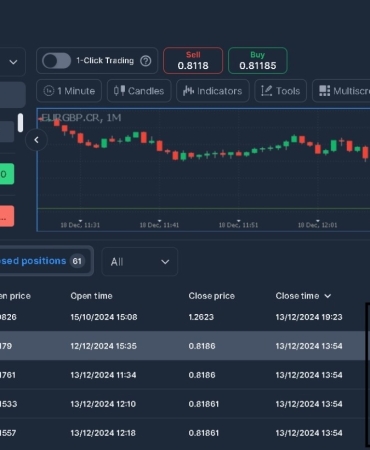Click the 10 Dec, 11:41 time axis label
370x450 pixels.
(159, 225)
